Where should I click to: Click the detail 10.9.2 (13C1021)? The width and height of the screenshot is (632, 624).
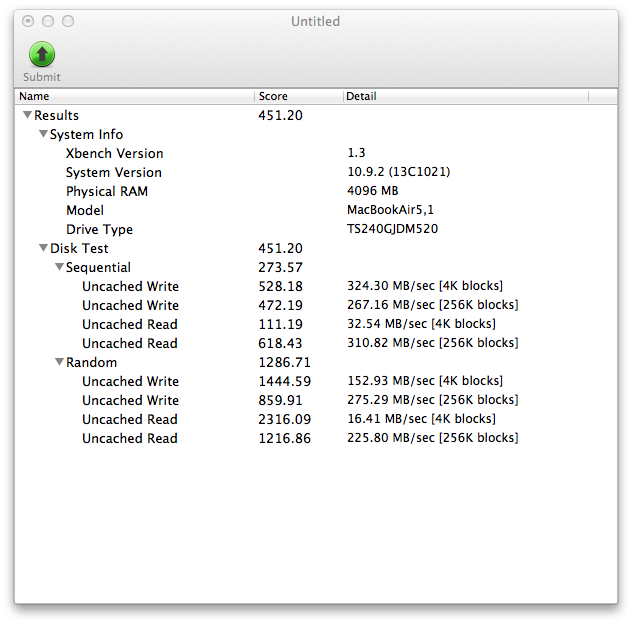click(399, 172)
